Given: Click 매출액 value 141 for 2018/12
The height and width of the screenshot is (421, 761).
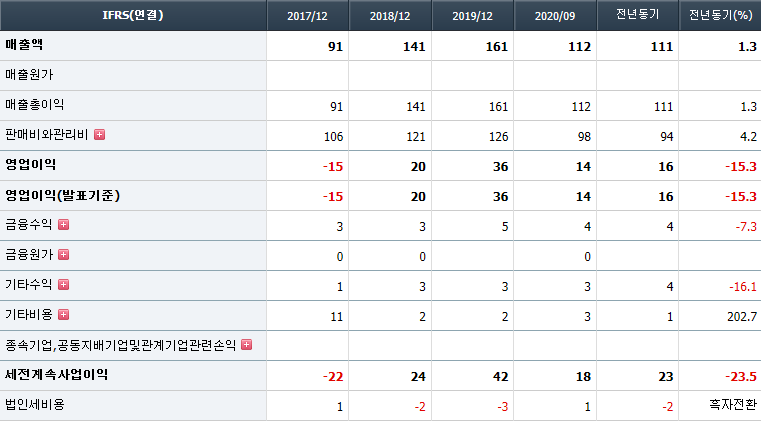Looking at the screenshot, I should (x=414, y=47).
